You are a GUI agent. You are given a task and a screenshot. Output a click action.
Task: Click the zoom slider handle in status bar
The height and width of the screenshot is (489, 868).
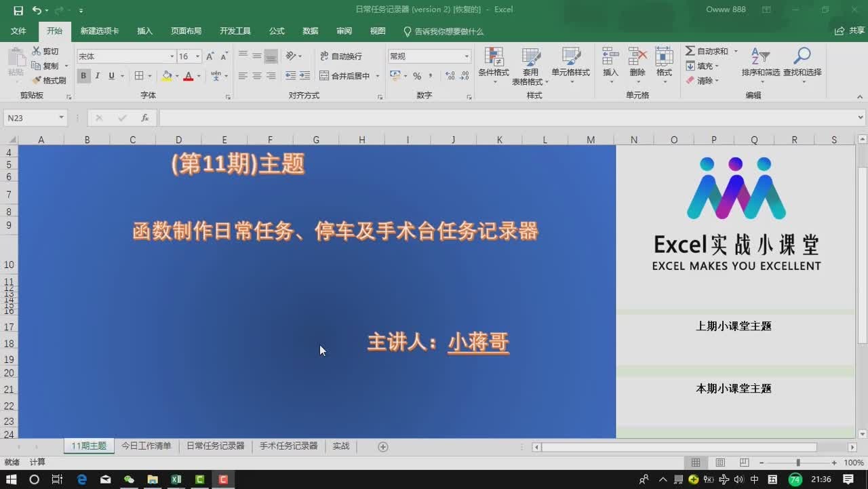click(798, 463)
